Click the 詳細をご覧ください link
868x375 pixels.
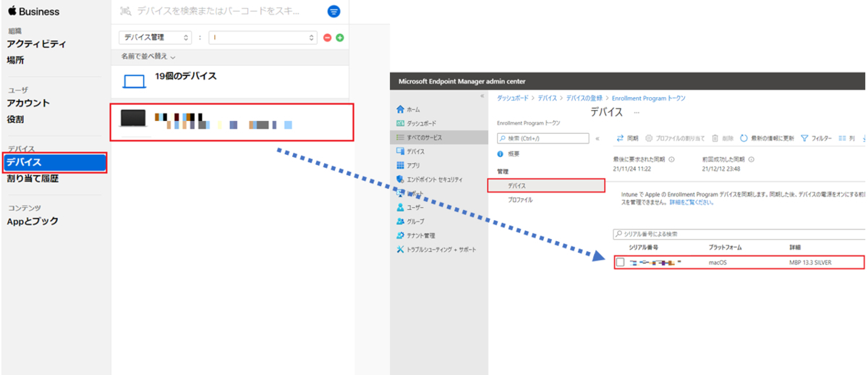(692, 203)
